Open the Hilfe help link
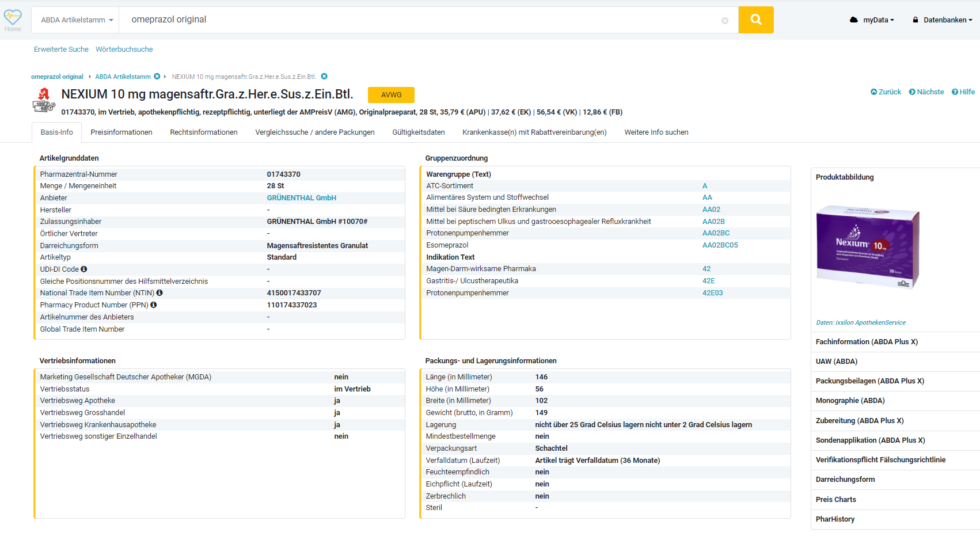This screenshot has height=536, width=980. [x=963, y=92]
